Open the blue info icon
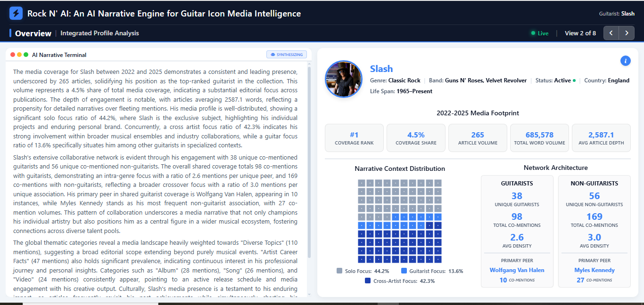The width and height of the screenshot is (644, 305). click(626, 61)
